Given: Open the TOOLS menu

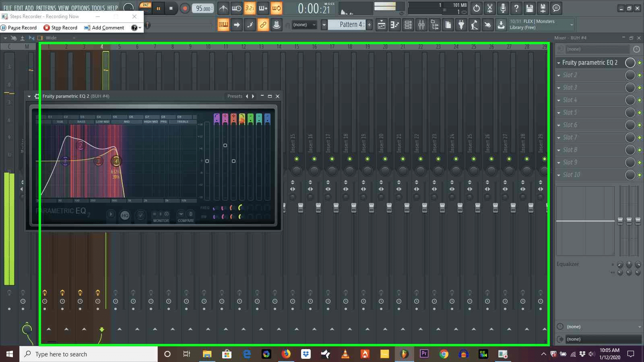Looking at the screenshot, I should [x=98, y=8].
